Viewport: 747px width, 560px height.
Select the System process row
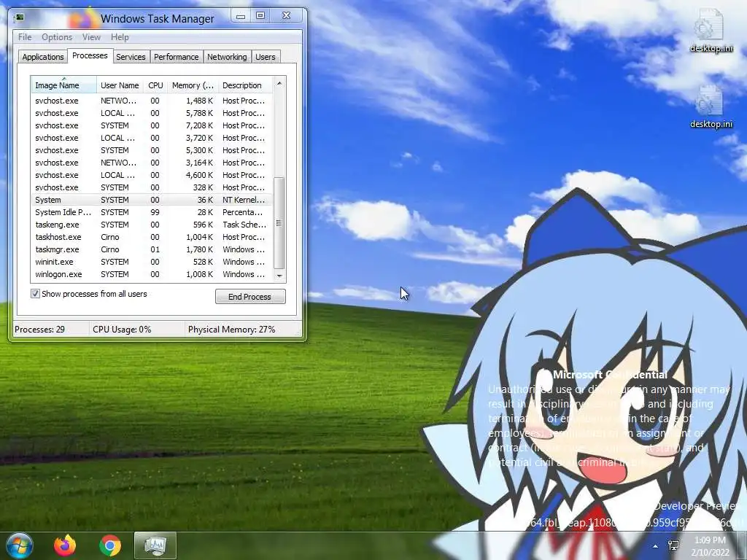152,200
